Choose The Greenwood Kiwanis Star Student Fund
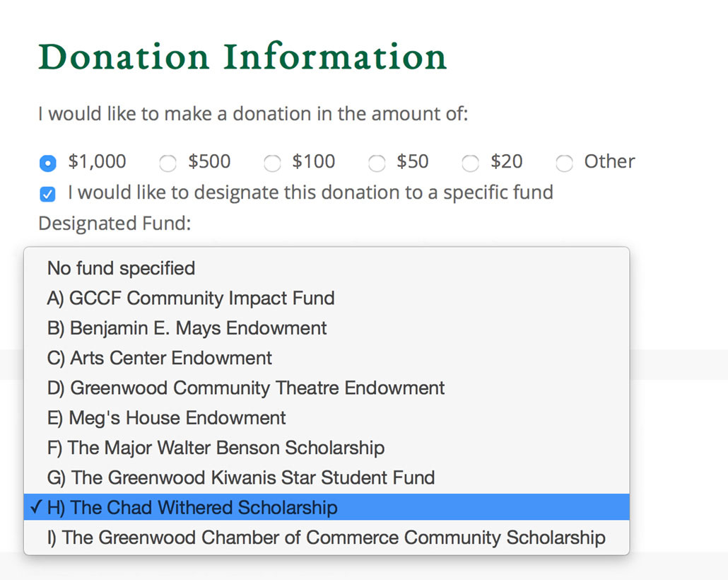The height and width of the screenshot is (580, 728). click(x=327, y=477)
